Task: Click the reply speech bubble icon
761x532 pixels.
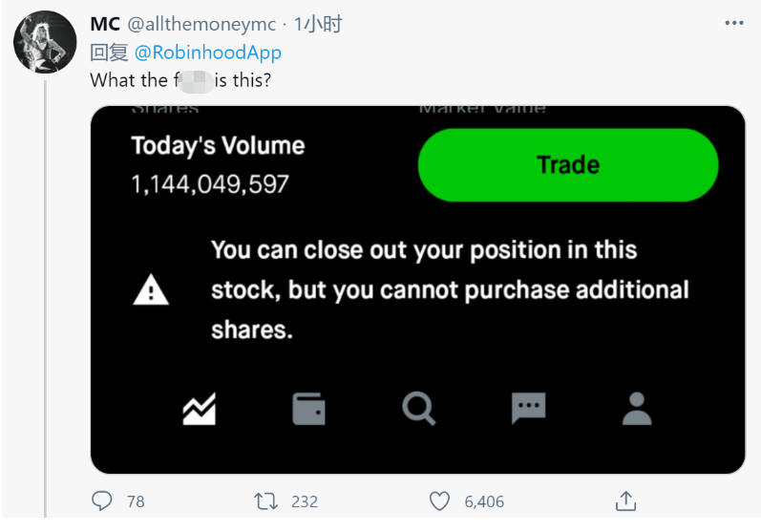Action: (x=101, y=500)
